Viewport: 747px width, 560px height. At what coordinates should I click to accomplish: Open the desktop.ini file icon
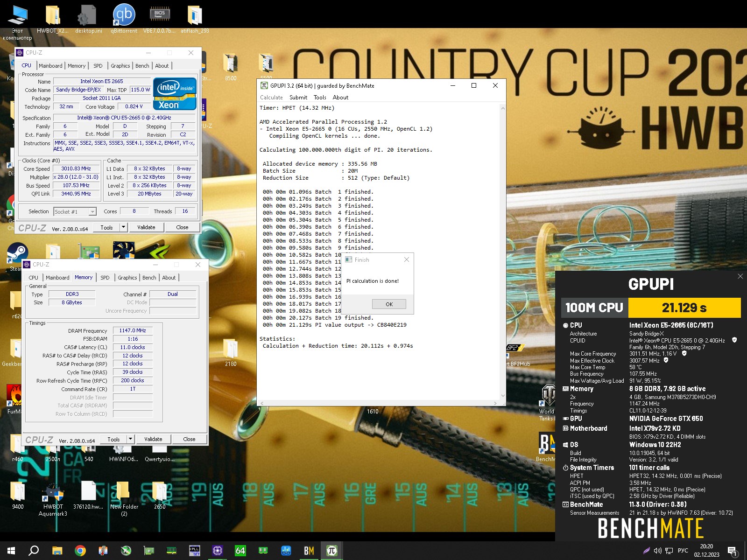point(88,19)
